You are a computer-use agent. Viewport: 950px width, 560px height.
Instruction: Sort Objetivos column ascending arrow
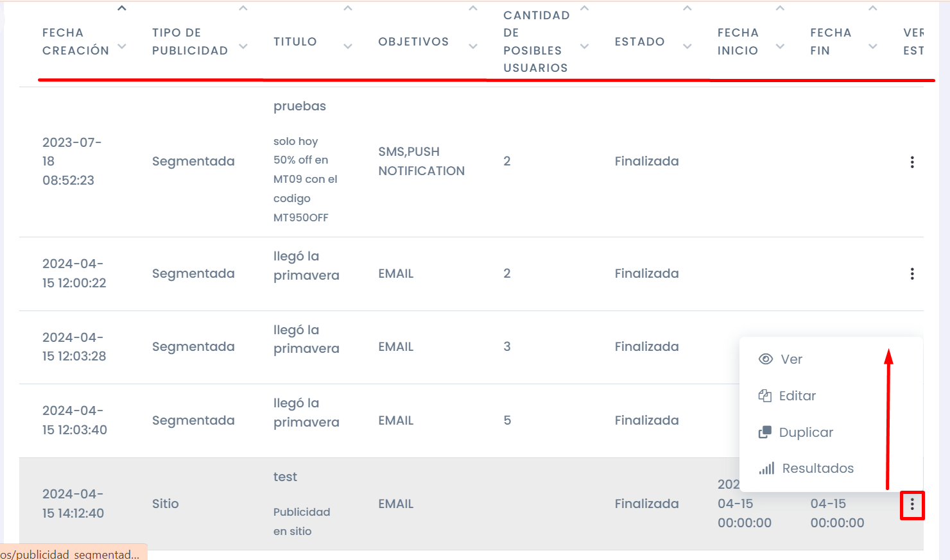click(473, 8)
